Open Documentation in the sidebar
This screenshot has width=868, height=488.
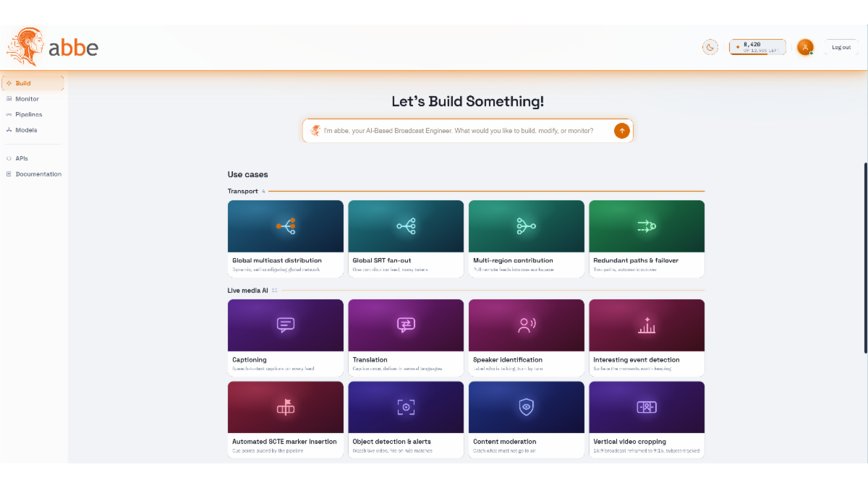[x=33, y=174]
